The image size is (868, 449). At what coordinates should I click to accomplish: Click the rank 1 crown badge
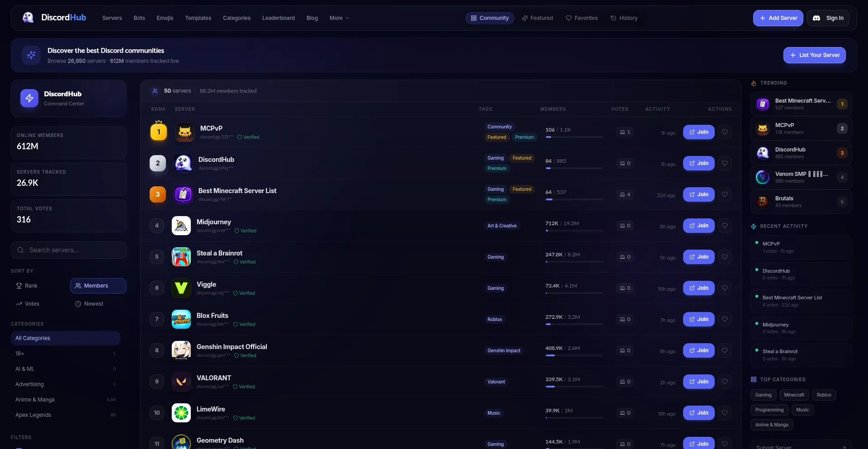pyautogui.click(x=159, y=131)
